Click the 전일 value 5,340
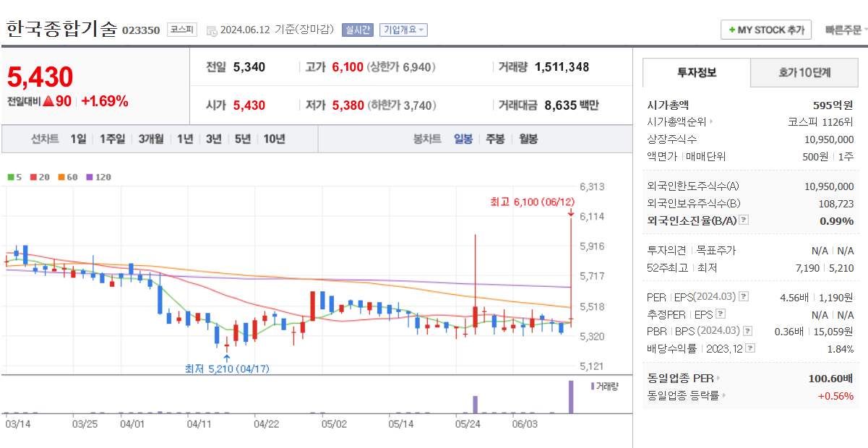Image resolution: width=868 pixels, height=448 pixels. [x=249, y=67]
